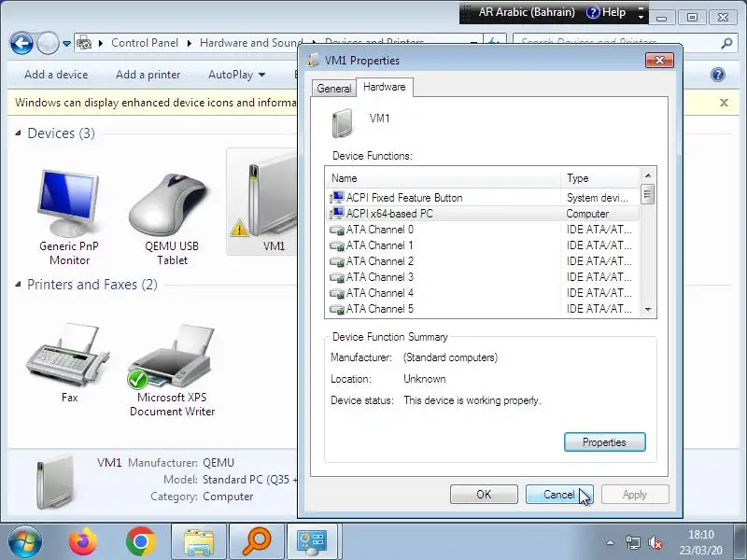Select ATA Channel 3 row
The image size is (747, 560).
tap(483, 277)
